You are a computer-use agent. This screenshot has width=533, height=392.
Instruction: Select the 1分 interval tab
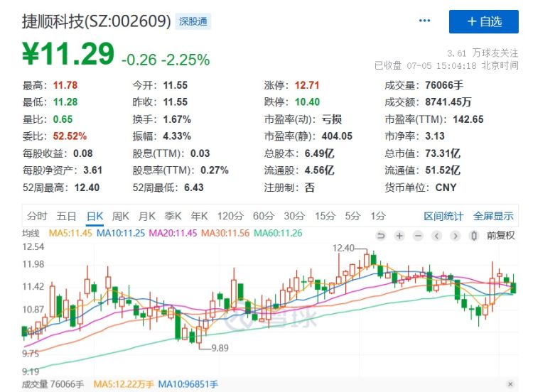(378, 216)
